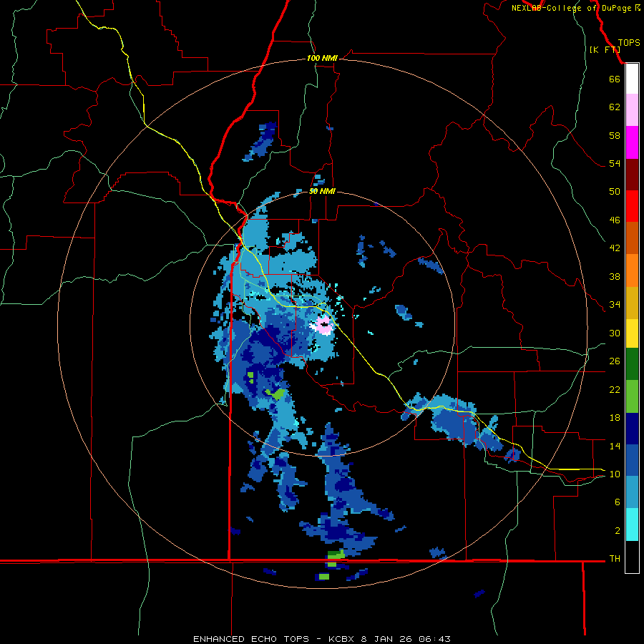Click the 54 legend value
This screenshot has height=644, width=644.
[615, 163]
